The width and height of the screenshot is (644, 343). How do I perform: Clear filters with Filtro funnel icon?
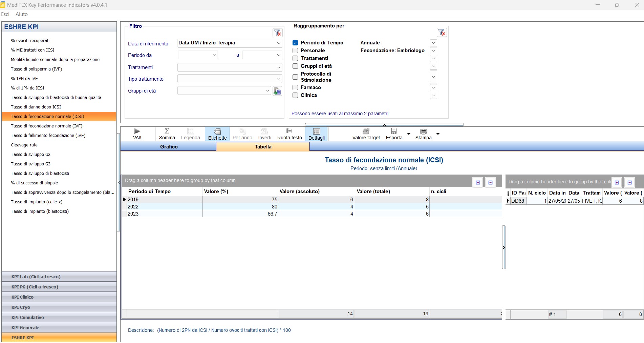click(x=277, y=33)
